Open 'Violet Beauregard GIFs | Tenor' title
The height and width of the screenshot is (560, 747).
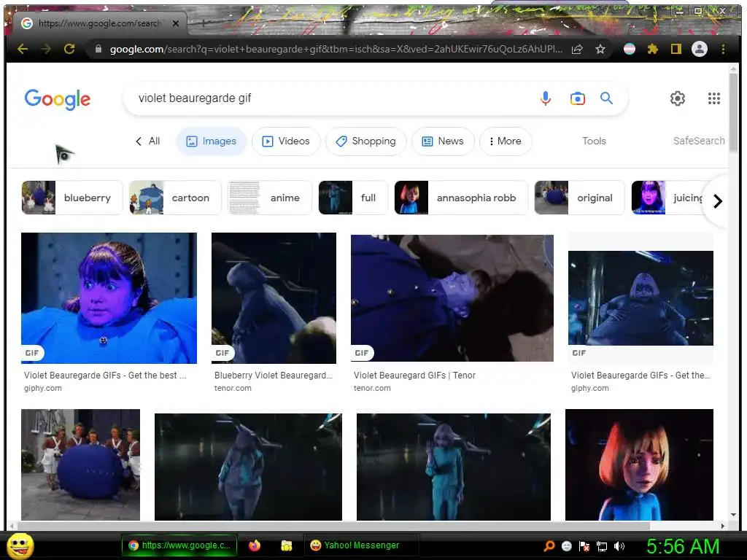(x=414, y=376)
